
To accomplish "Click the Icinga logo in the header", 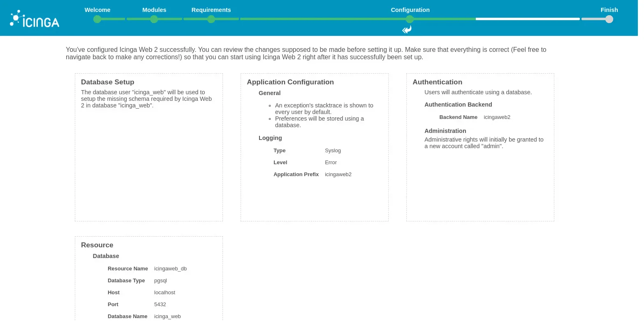I will tap(35, 18).
